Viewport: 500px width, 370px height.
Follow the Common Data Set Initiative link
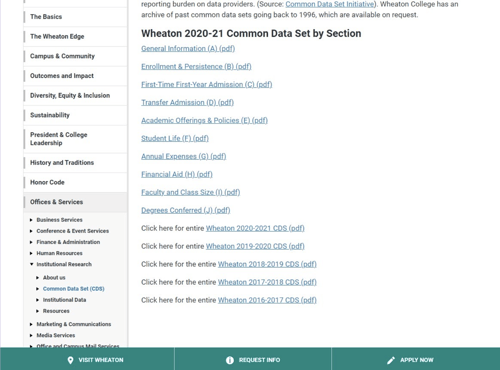pos(330,4)
